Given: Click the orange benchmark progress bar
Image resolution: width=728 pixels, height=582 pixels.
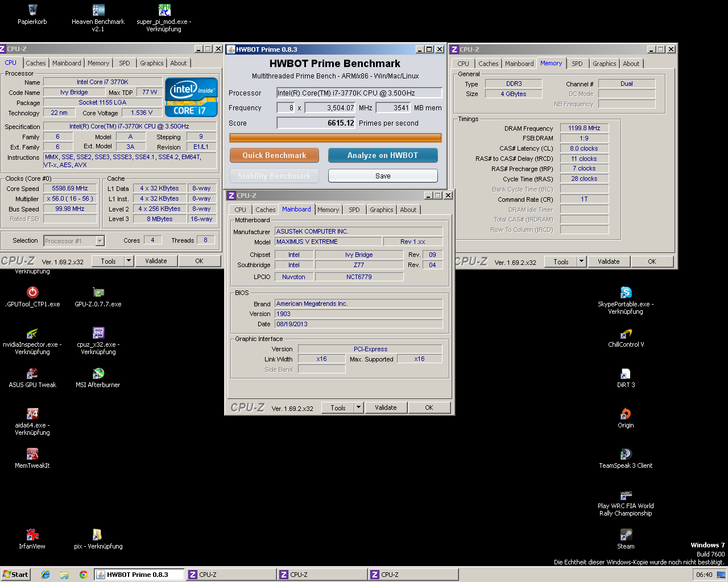Looking at the screenshot, I should [336, 138].
